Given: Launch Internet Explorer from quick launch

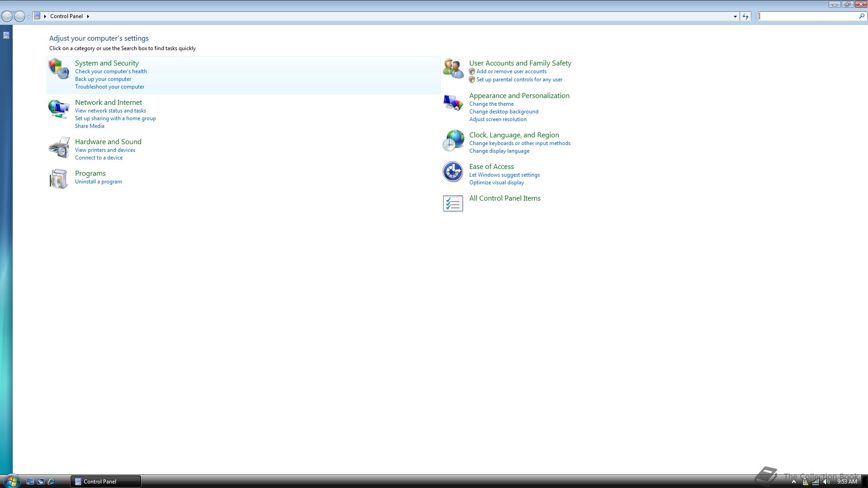Looking at the screenshot, I should click(51, 482).
